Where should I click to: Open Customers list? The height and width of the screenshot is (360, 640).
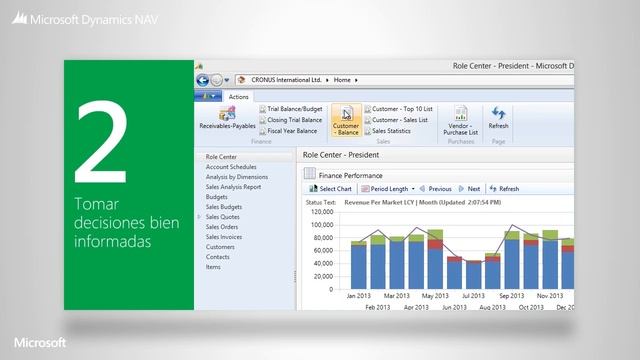point(220,247)
